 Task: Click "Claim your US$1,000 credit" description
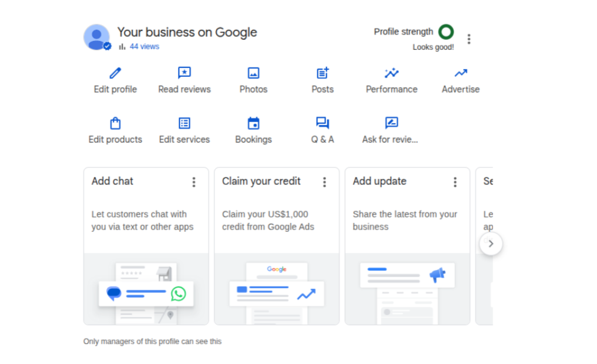click(x=268, y=221)
